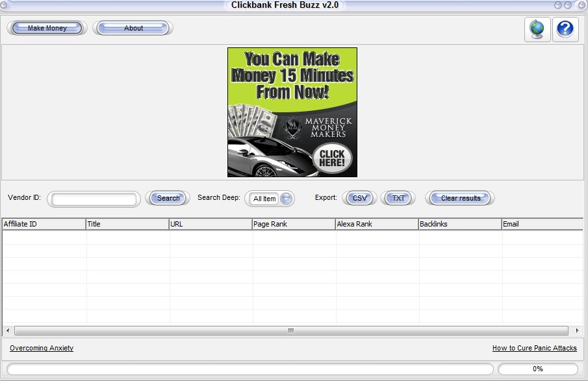Start search with the Search button

pos(168,198)
